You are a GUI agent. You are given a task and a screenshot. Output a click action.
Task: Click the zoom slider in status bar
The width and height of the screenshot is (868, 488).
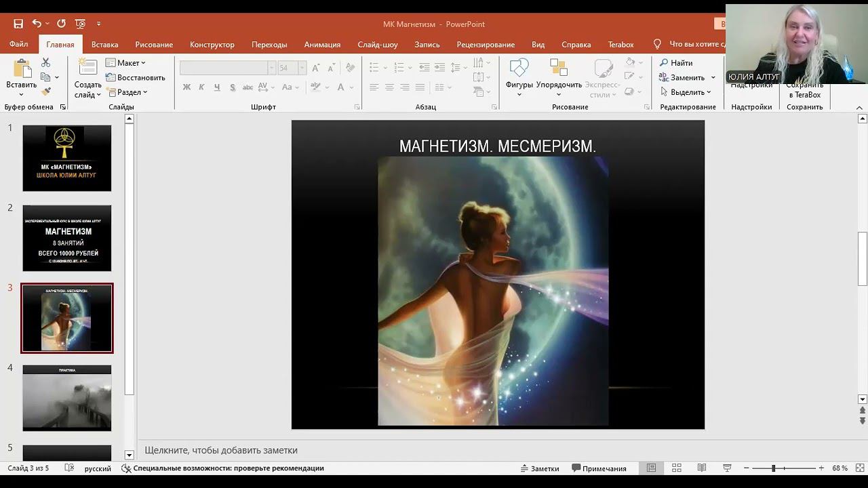tap(773, 468)
